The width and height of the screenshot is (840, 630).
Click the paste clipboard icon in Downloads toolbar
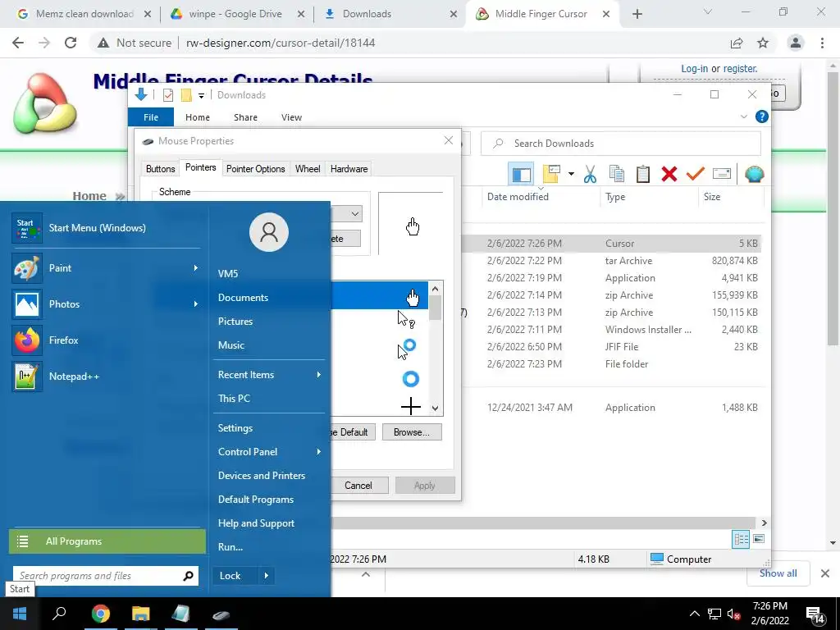643,174
